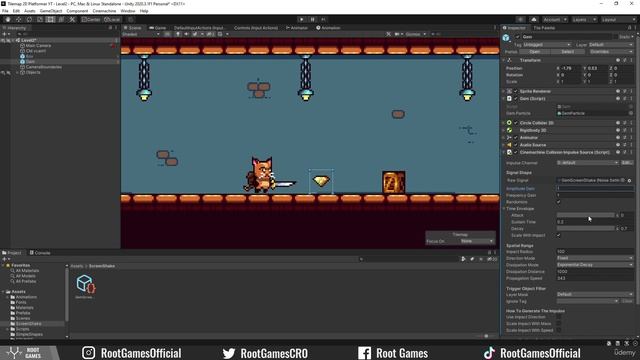
Task: Click the Rigidbody 2D component icon
Action: [x=509, y=130]
